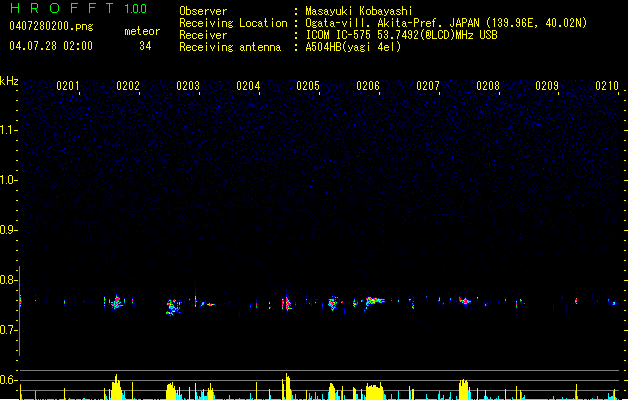The height and width of the screenshot is (400, 629).
Task: Click the meteor count label
Action: (x=142, y=31)
